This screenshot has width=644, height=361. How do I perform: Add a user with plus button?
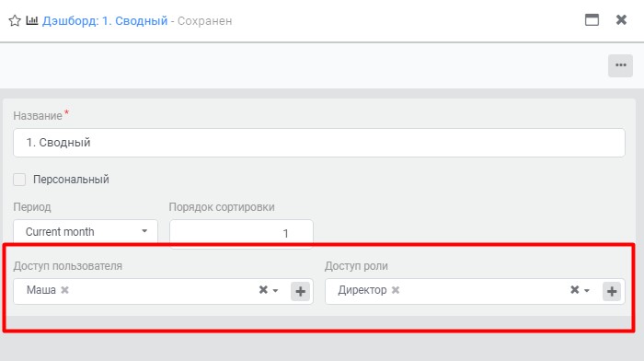coord(300,292)
